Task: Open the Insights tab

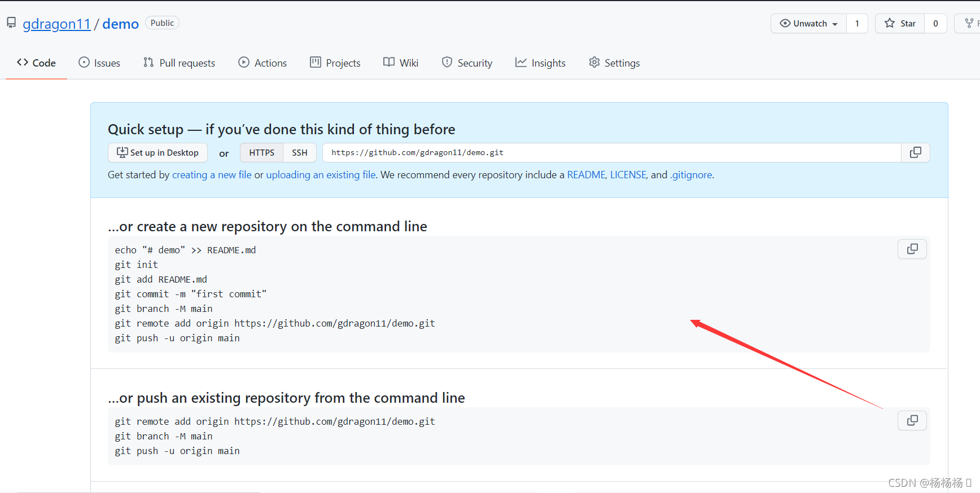Action: coord(540,63)
